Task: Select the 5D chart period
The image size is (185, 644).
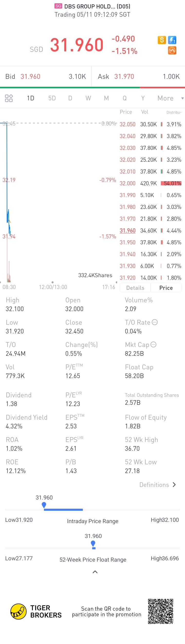Action: tap(52, 98)
